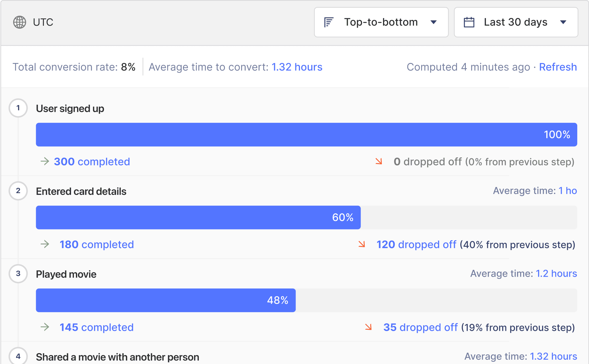Select the Shared a movie with another person step
Screen dimensions: 589x364
click(117, 357)
